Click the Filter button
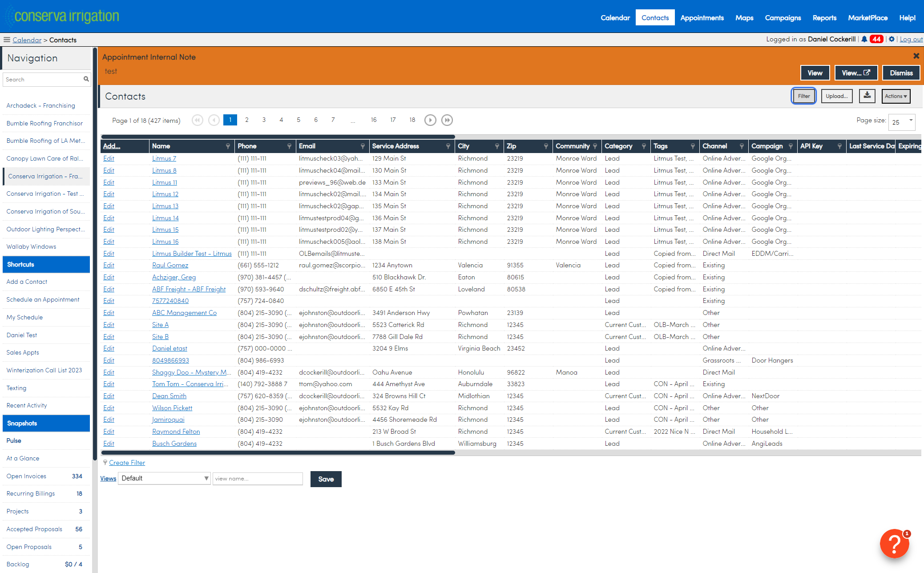The width and height of the screenshot is (924, 573). tap(804, 96)
